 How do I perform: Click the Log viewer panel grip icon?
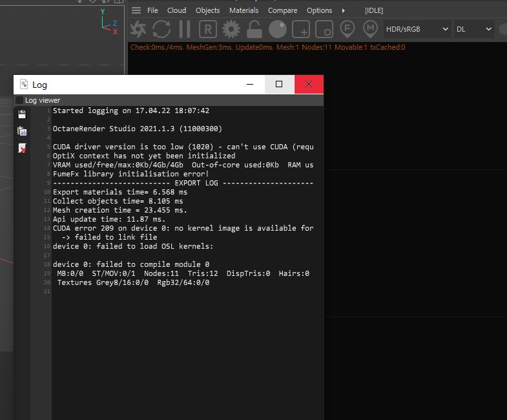pos(19,100)
